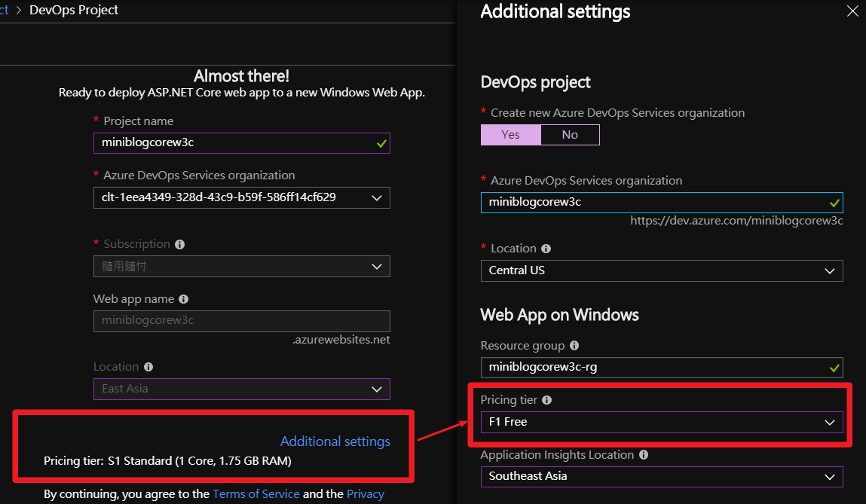Click DevOps Project breadcrumb
Image resolution: width=866 pixels, height=504 pixels.
[x=74, y=10]
